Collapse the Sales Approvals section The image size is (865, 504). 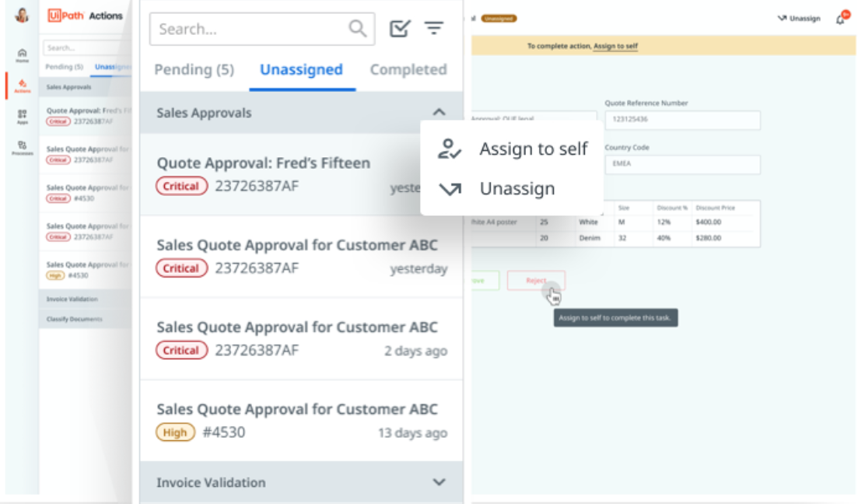(x=439, y=113)
